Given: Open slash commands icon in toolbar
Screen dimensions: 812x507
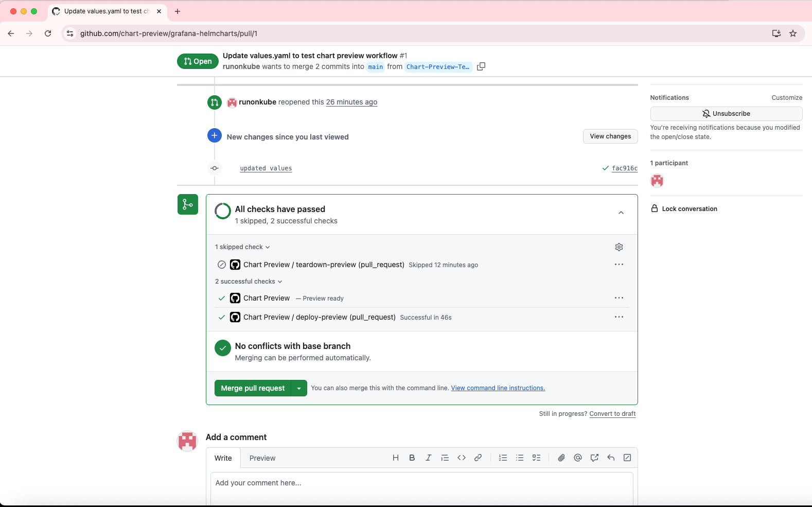Looking at the screenshot, I should click(627, 458).
